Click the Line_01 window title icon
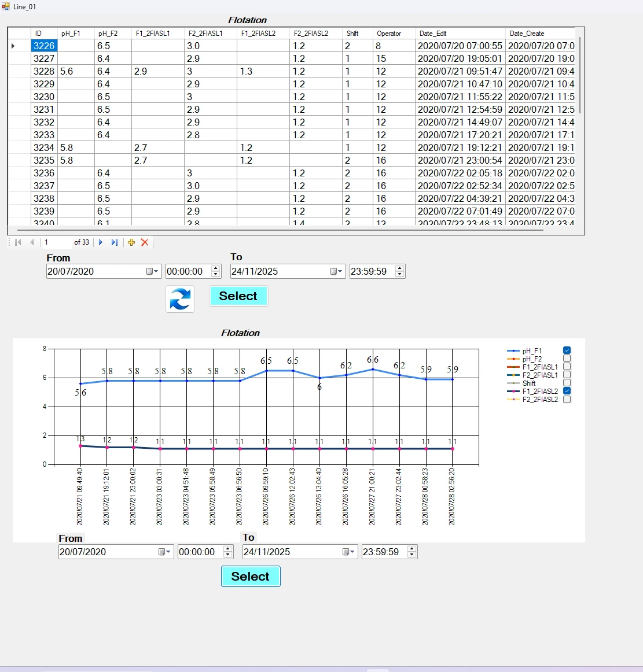This screenshot has width=643, height=672. coord(6,6)
